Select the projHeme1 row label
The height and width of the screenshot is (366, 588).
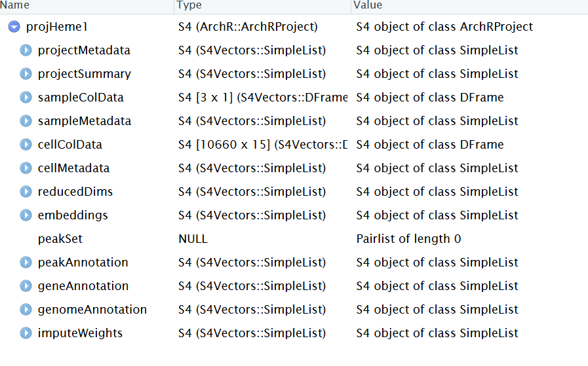pyautogui.click(x=57, y=27)
